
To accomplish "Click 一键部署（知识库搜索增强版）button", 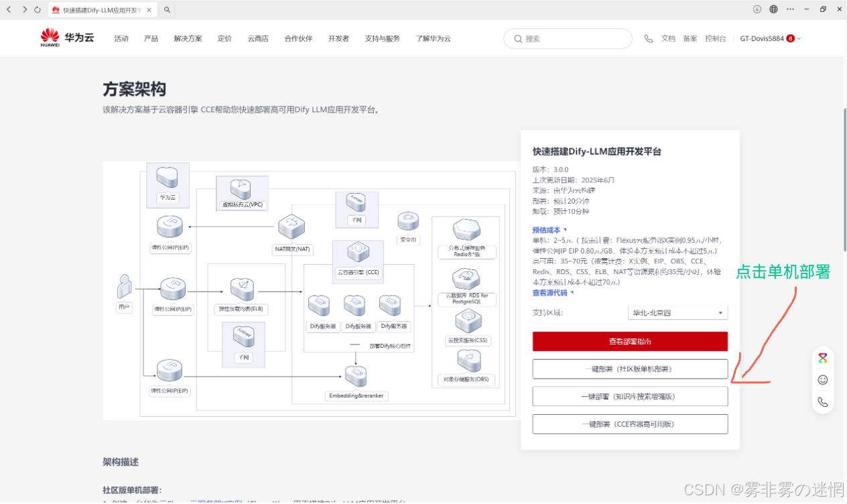I will [630, 396].
